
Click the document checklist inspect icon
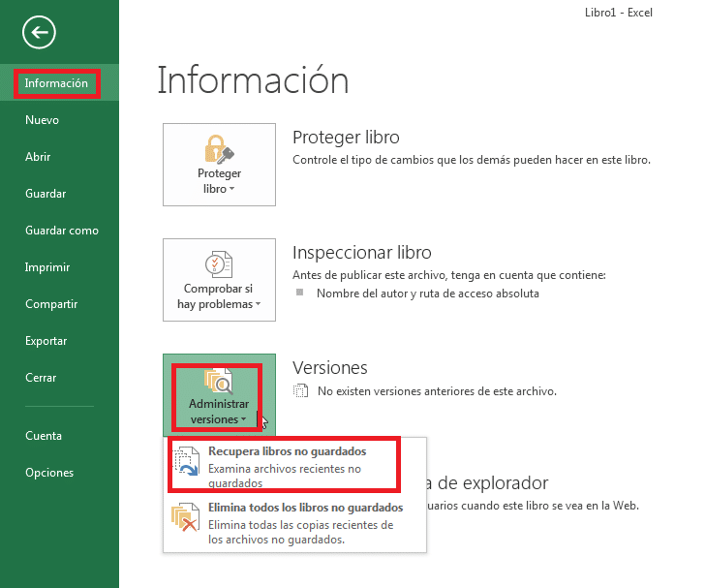tap(219, 264)
